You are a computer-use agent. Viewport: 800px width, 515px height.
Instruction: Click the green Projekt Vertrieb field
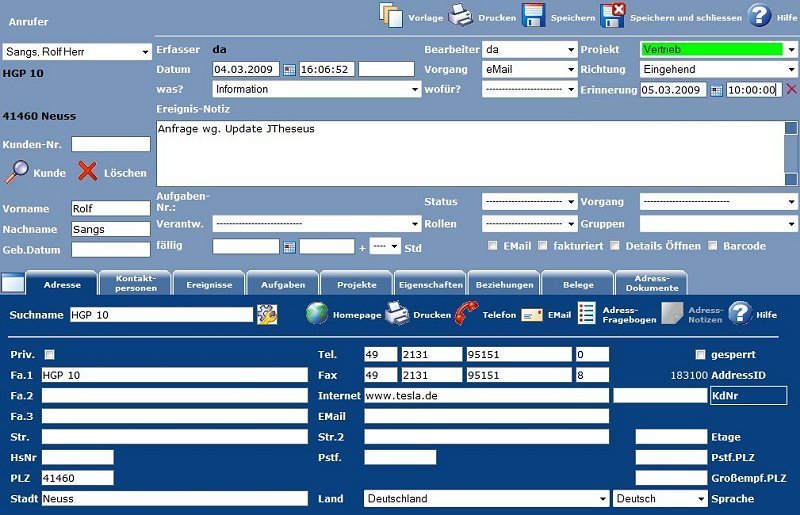point(711,49)
